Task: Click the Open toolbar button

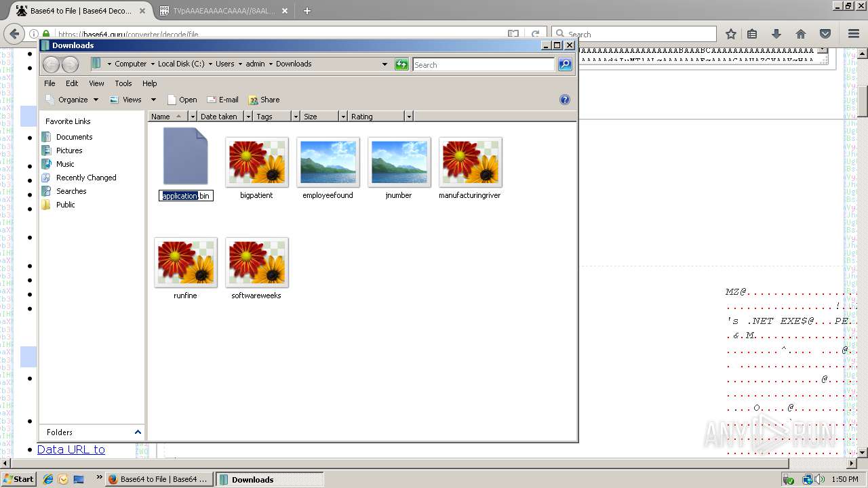Action: pyautogui.click(x=182, y=100)
